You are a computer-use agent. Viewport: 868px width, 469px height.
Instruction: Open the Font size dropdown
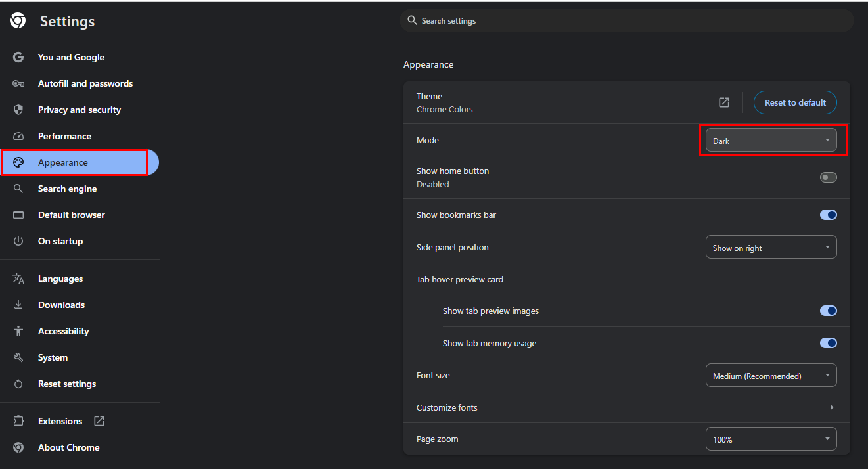pyautogui.click(x=771, y=376)
